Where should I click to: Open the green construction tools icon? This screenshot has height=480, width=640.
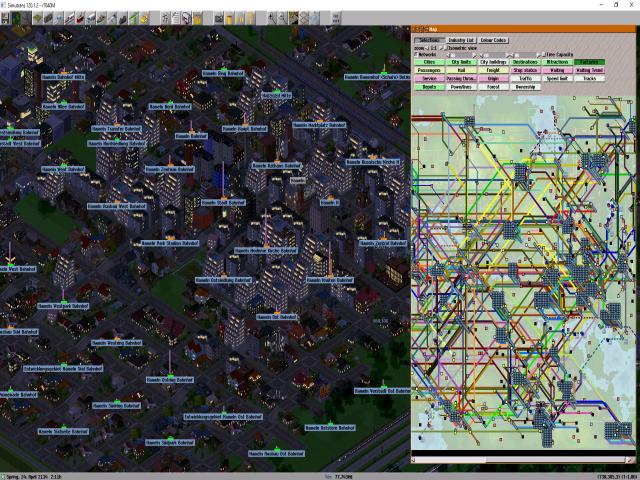(x=133, y=18)
